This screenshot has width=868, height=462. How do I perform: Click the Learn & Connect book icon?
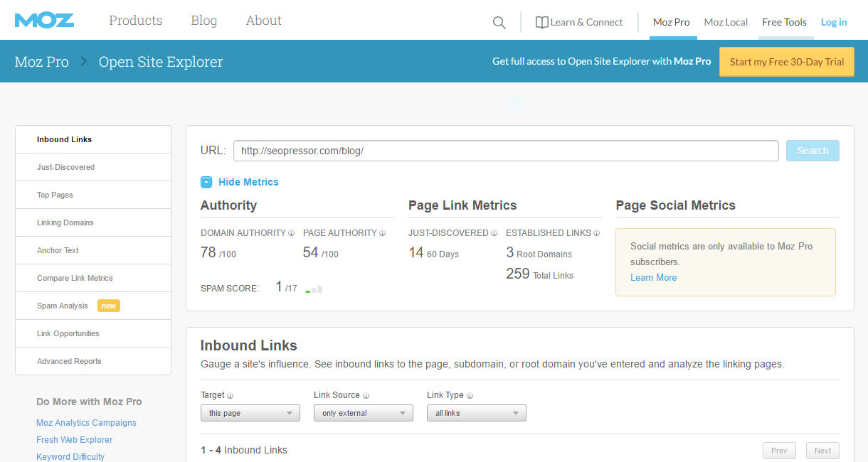pos(541,22)
